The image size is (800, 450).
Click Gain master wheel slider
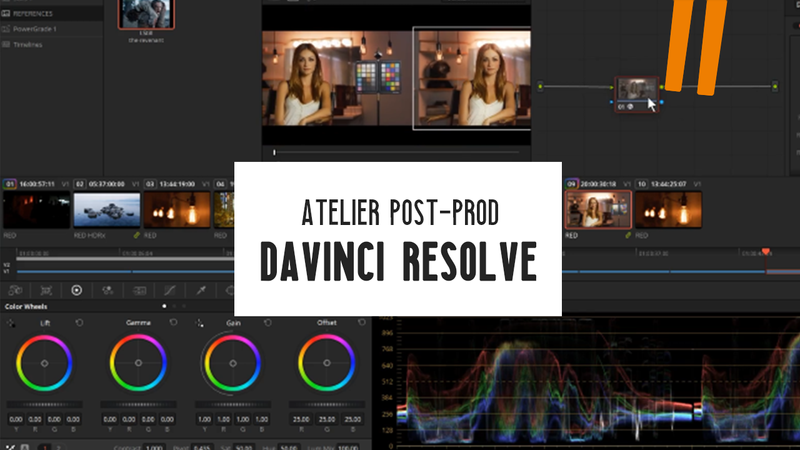pos(233,405)
